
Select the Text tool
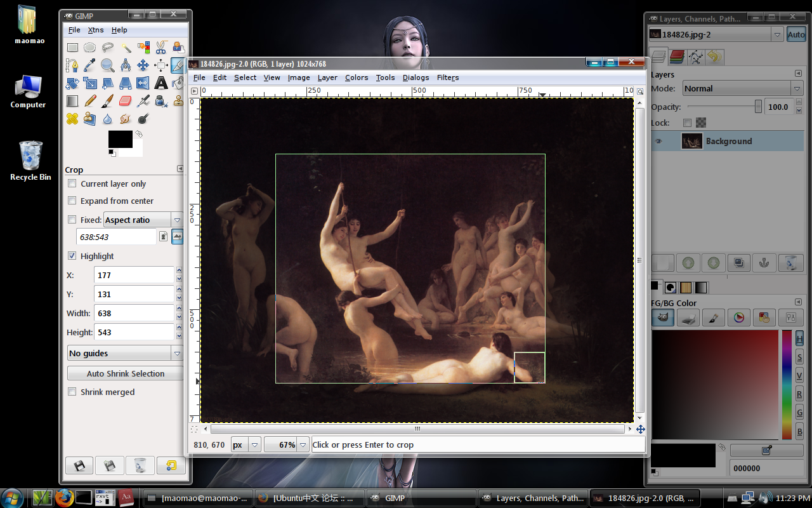click(x=161, y=83)
